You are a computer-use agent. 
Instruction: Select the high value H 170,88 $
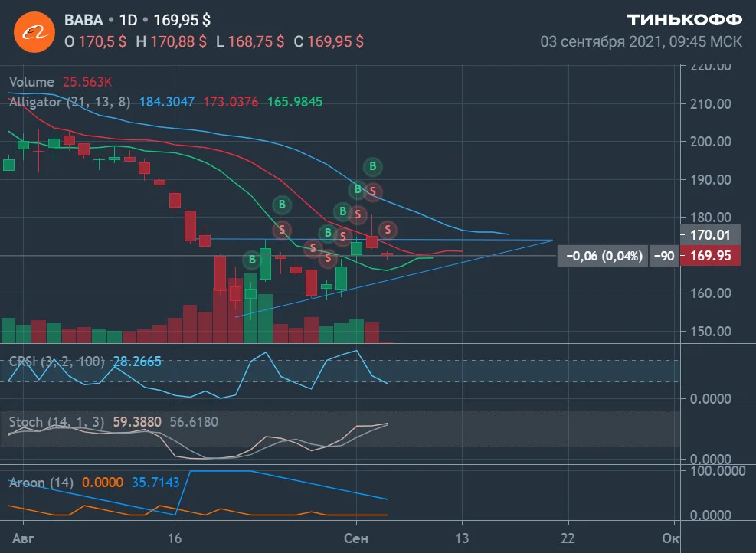click(171, 41)
